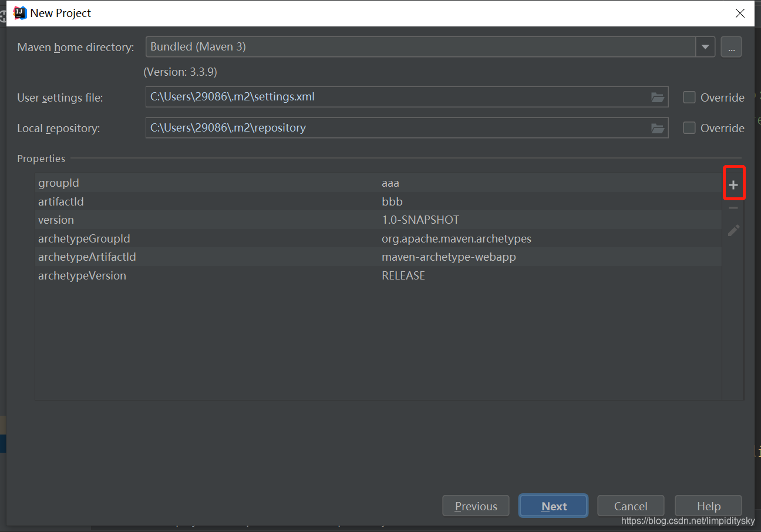The height and width of the screenshot is (532, 761).
Task: Enable Override for Local repository
Action: point(689,128)
